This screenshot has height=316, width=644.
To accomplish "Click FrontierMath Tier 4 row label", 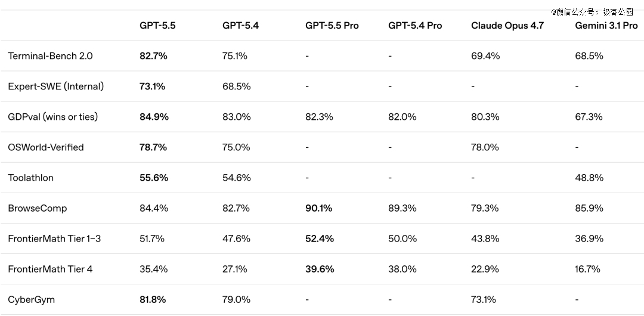I will pos(50,269).
